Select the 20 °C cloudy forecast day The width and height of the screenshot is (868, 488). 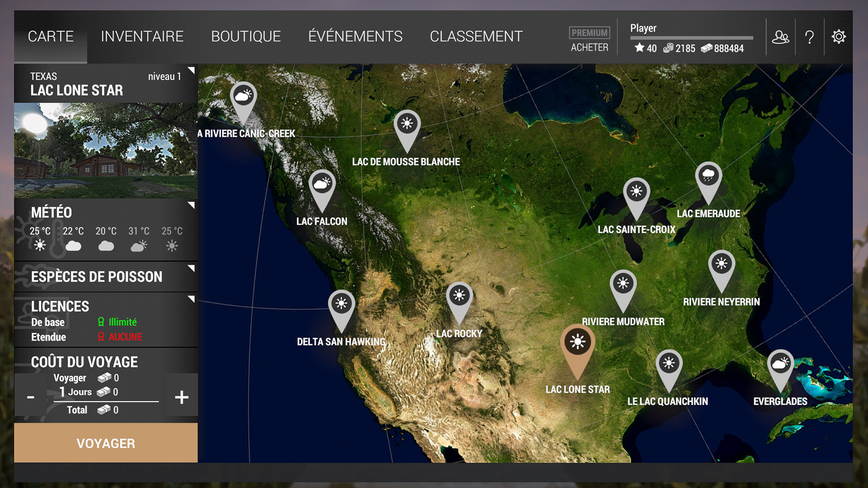[x=106, y=238]
